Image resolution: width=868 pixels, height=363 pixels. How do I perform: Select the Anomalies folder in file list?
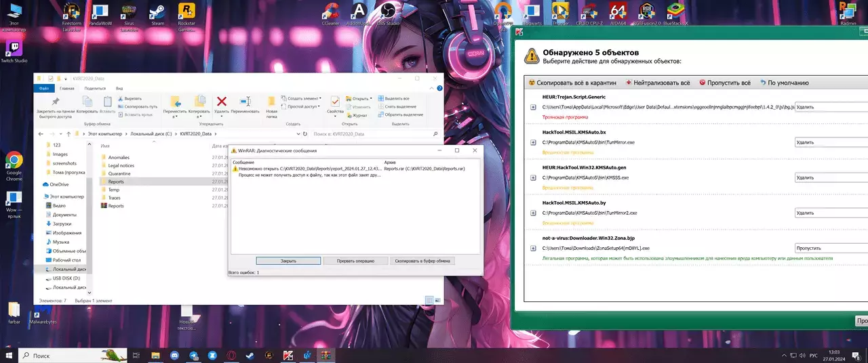119,157
